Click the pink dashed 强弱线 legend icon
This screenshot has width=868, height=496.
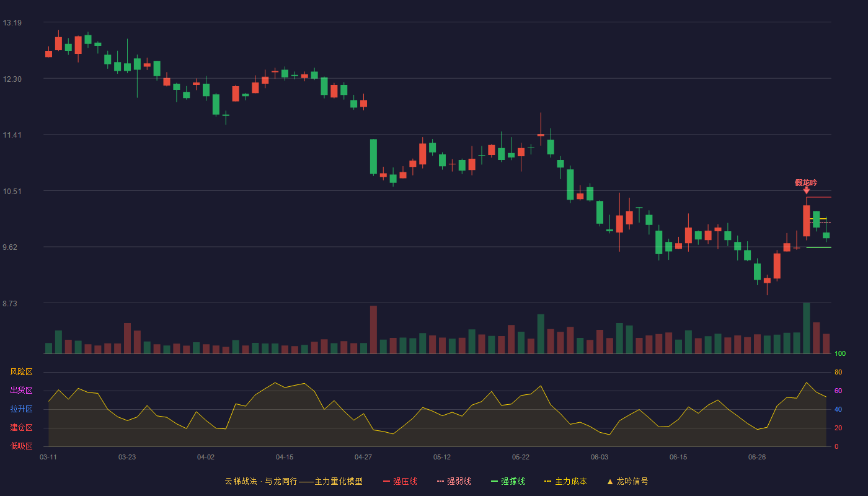[441, 482]
